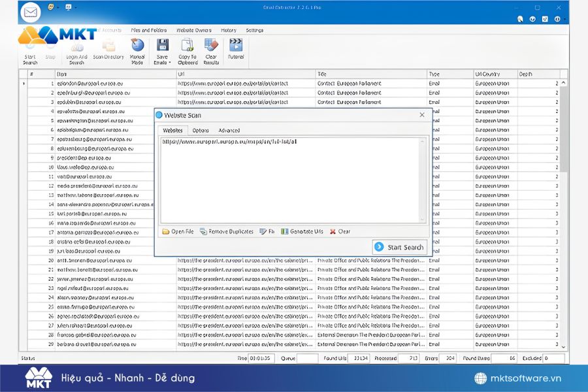Click the Clear Results eraser icon
The height and width of the screenshot is (392, 588).
pos(210,46)
